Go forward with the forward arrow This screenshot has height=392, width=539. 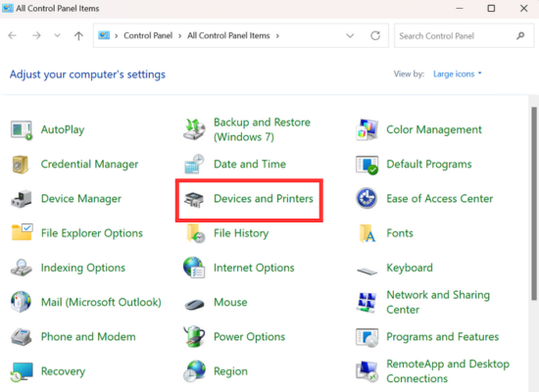(36, 35)
